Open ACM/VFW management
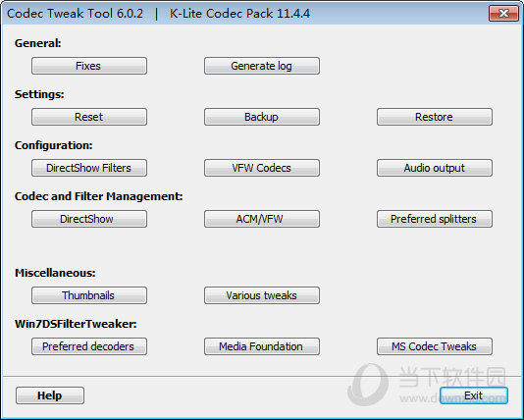Viewport: 524px width, 420px height. pos(262,219)
